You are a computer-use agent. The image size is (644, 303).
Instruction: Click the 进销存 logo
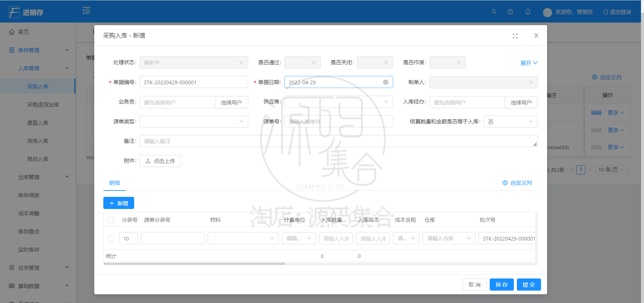[26, 12]
